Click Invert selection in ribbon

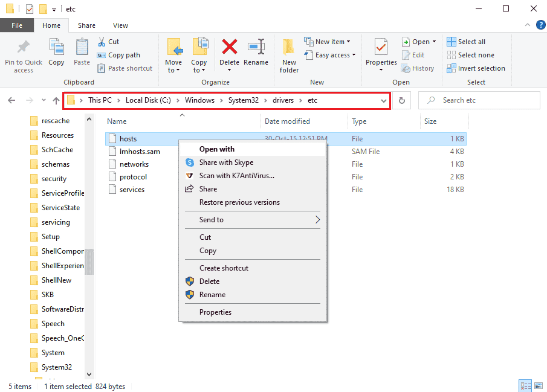476,68
